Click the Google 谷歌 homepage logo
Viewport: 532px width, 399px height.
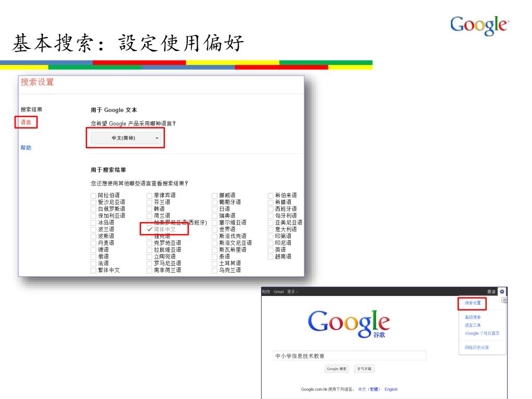(349, 324)
